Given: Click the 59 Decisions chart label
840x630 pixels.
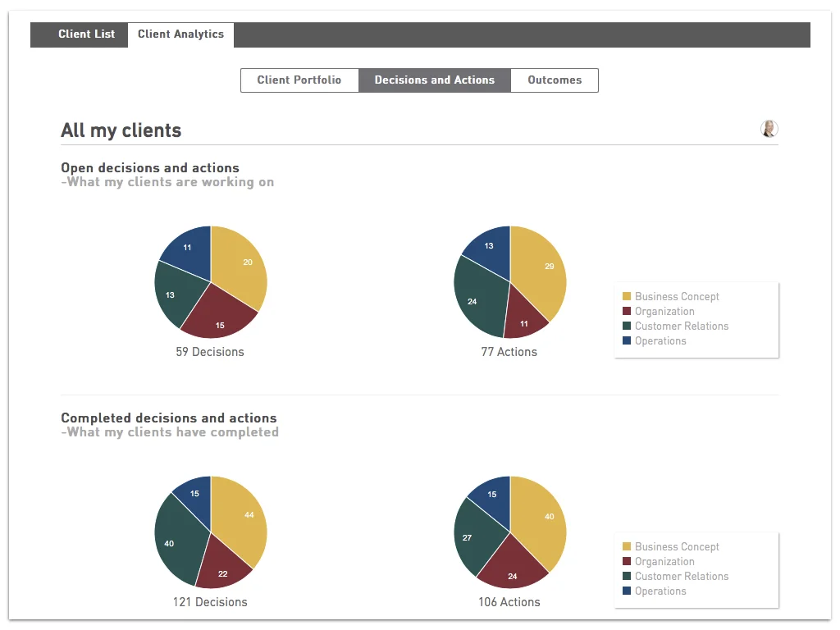Looking at the screenshot, I should tap(211, 351).
